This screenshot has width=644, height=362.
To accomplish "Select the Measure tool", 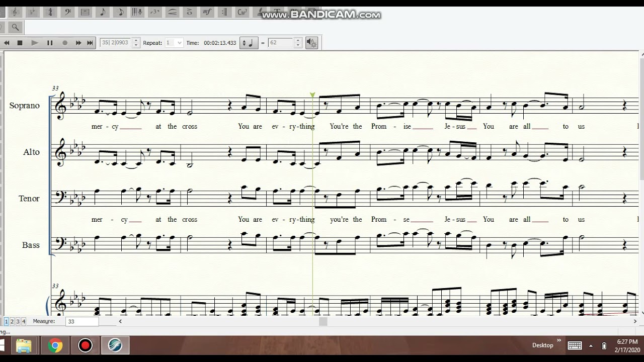I will (x=85, y=12).
